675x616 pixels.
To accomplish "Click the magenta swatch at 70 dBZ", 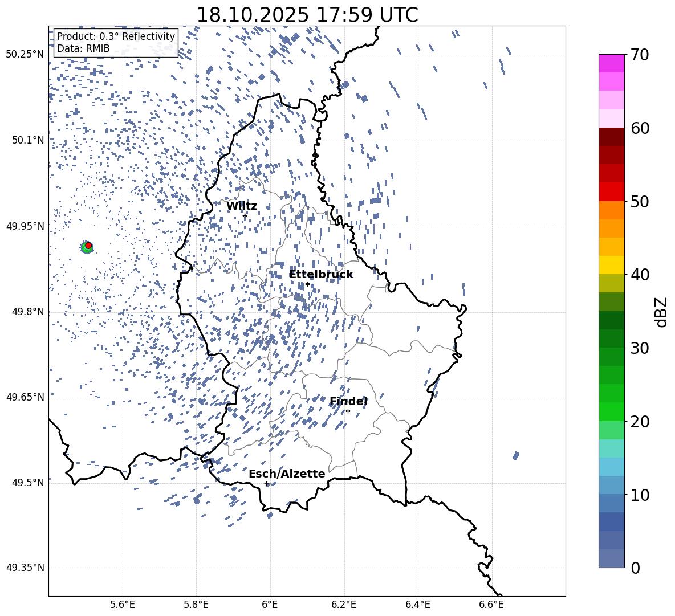I will click(x=611, y=63).
